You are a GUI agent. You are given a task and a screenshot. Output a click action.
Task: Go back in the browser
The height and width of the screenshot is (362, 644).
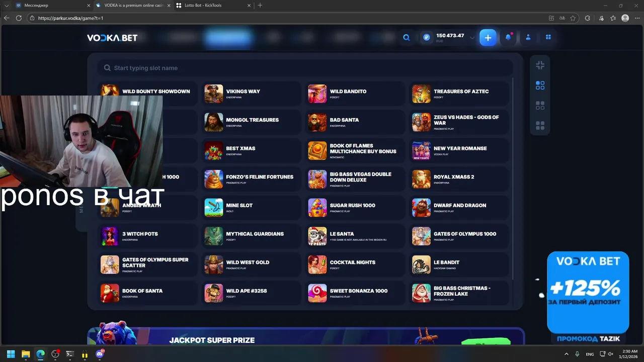(7, 18)
